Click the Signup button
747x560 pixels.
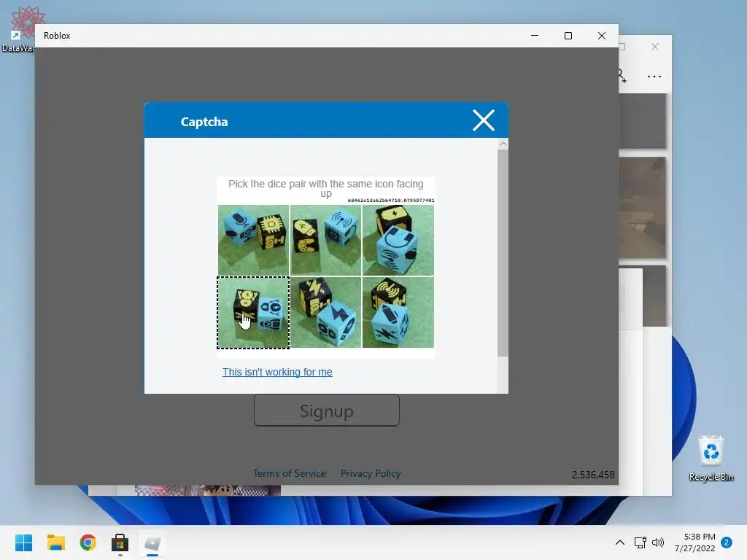click(326, 411)
